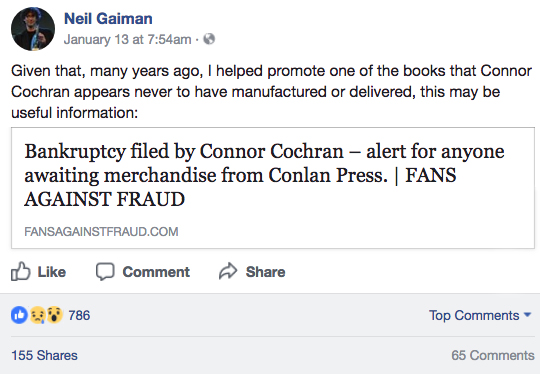
Task: Click the Like button label
Action: pyautogui.click(x=52, y=272)
